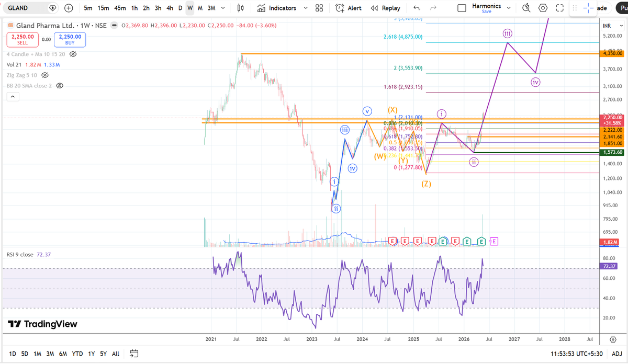This screenshot has height=364, width=628.
Task: Click the TradingView logo on the chart
Action: point(42,324)
